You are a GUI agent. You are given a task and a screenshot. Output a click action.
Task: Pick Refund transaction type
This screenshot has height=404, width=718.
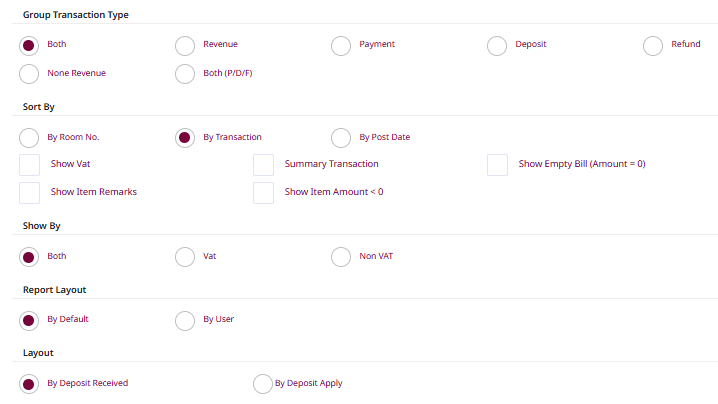tap(653, 46)
